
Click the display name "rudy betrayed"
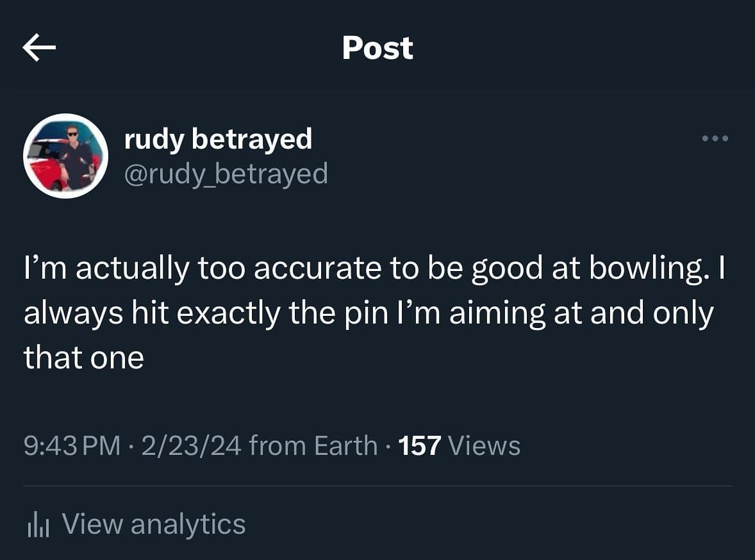pos(218,139)
